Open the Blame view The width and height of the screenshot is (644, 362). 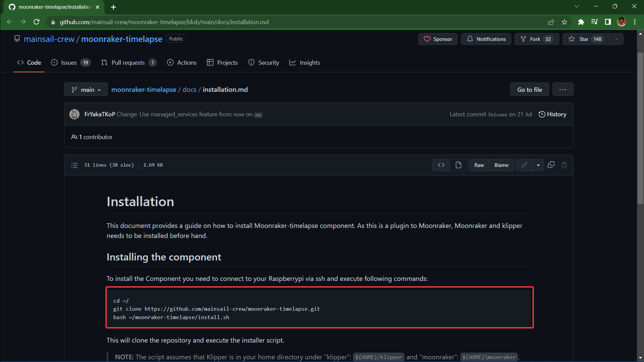[x=502, y=165]
